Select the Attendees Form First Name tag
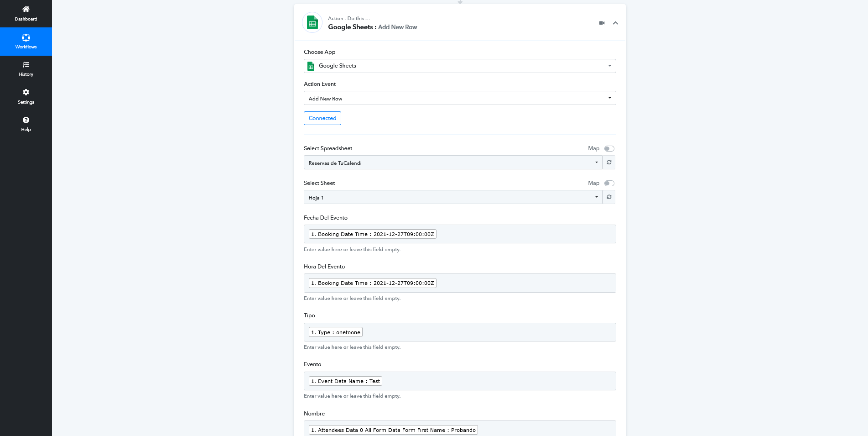This screenshot has height=436, width=868. click(x=393, y=430)
